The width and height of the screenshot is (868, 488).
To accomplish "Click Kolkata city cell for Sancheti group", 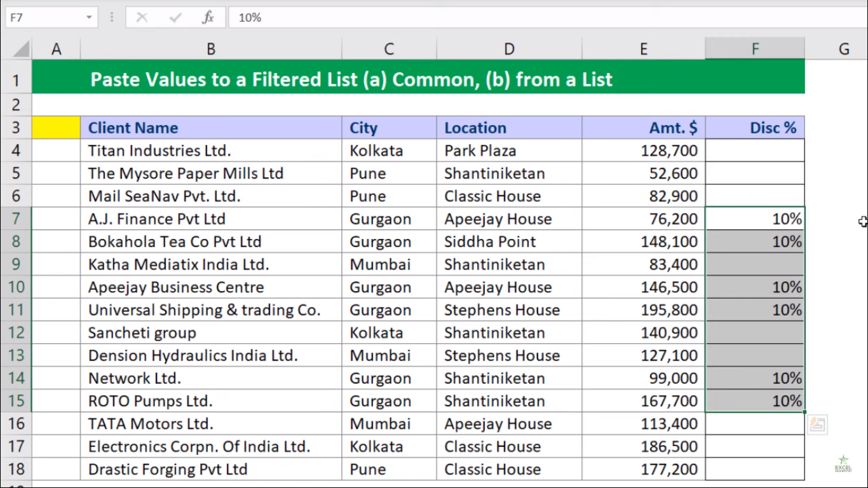I will 389,333.
